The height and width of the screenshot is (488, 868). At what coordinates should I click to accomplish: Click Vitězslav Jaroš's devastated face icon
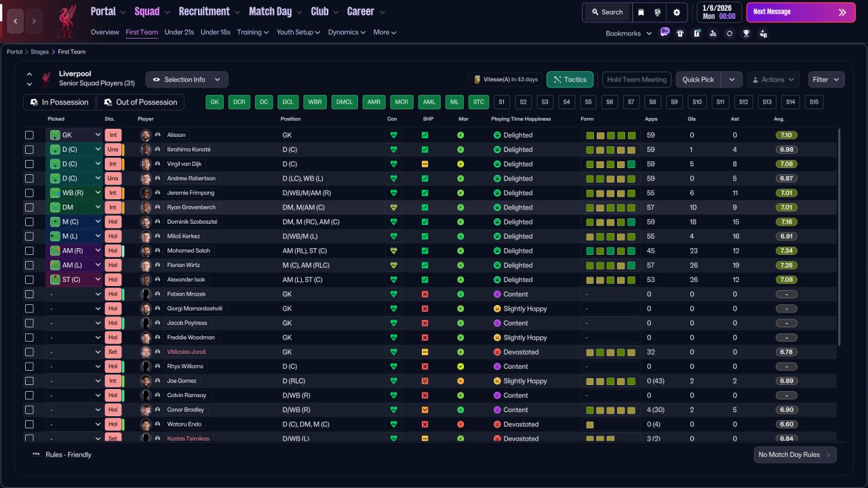pos(497,352)
